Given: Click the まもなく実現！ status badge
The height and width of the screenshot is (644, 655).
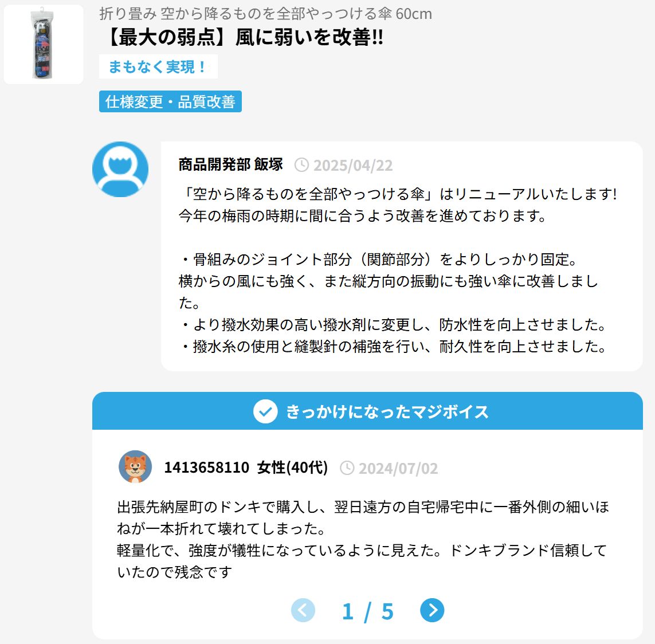Looking at the screenshot, I should 158,66.
